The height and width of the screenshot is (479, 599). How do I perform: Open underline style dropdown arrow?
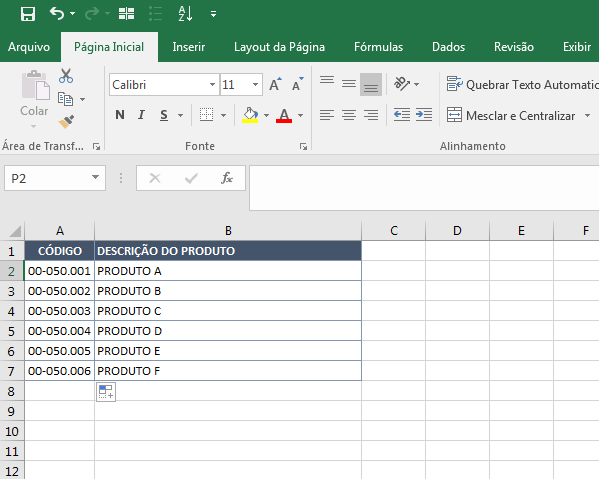coord(180,115)
